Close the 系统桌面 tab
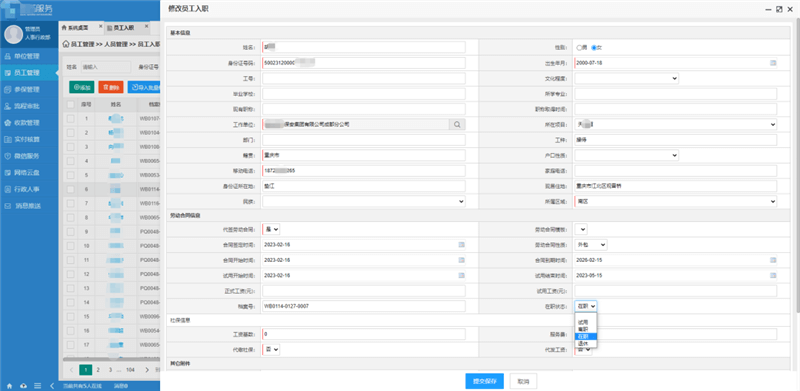This screenshot has width=800, height=391. [x=101, y=26]
